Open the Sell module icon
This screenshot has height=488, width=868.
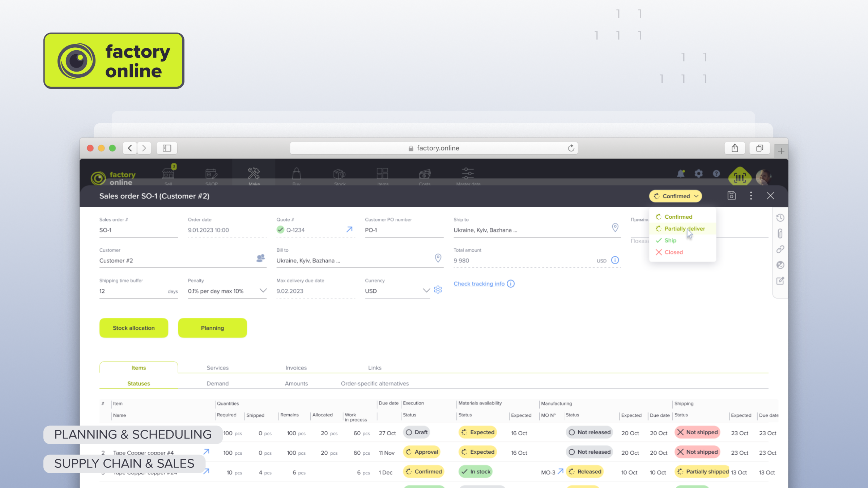click(x=168, y=175)
